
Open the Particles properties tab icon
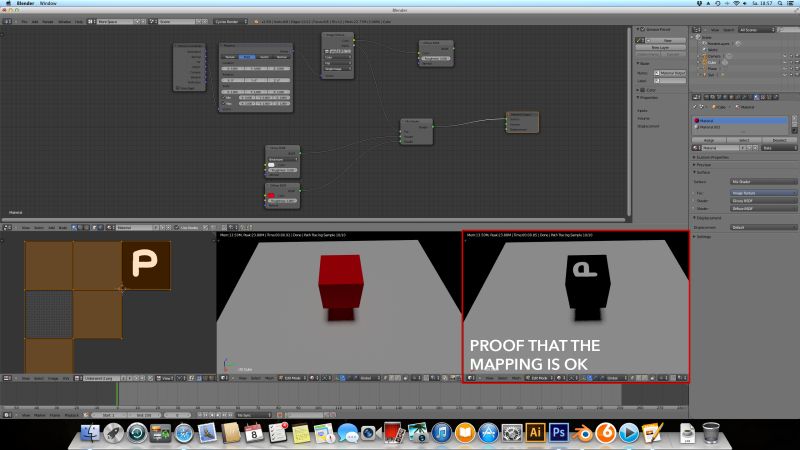(769, 97)
